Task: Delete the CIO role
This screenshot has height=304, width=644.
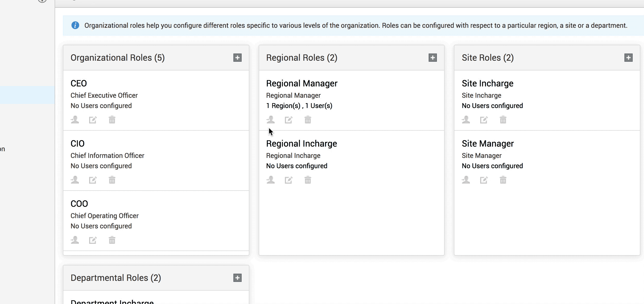Action: coord(112,180)
